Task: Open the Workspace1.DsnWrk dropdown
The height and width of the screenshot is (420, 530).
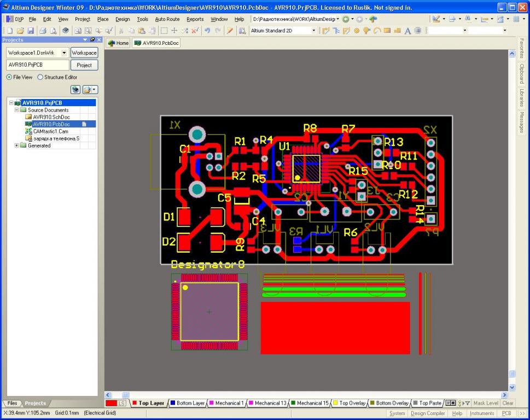Action: coord(64,53)
